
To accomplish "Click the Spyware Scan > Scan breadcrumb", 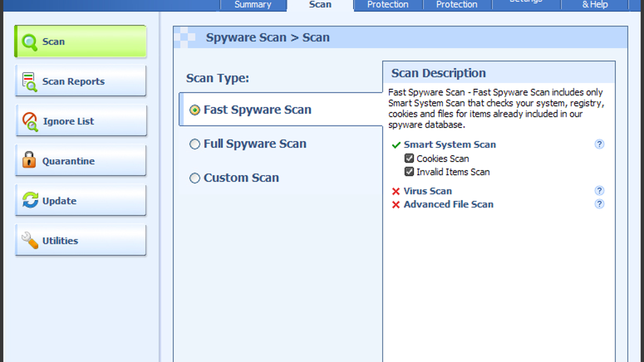I will tap(268, 38).
